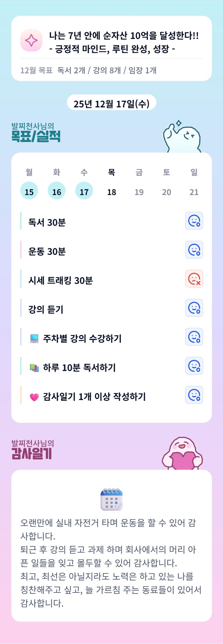Select Sunday the 21st in the week row
Image resolution: width=223 pixels, height=644 pixels.
(x=194, y=192)
